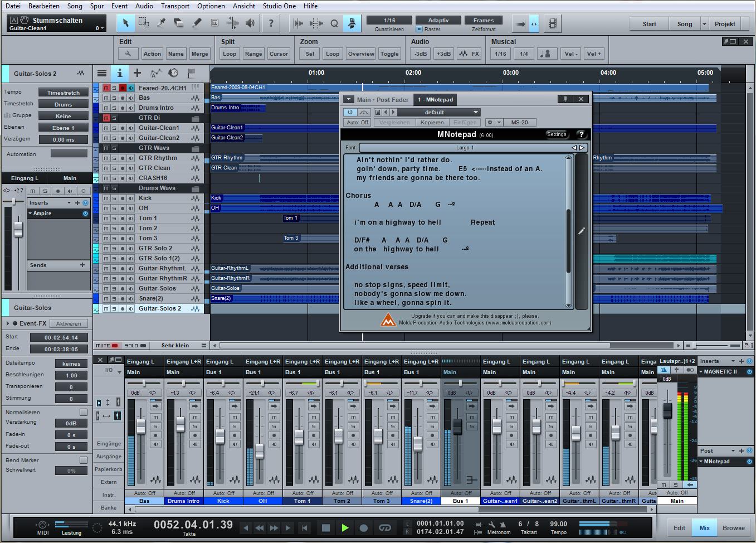Toggle the inspector info icon

(119, 73)
